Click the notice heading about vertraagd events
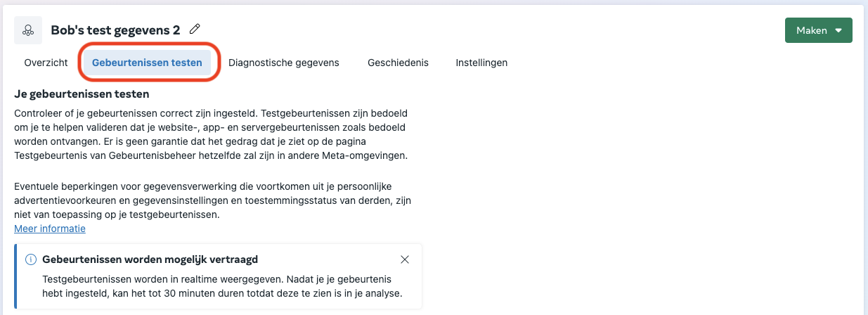The image size is (868, 315). coord(150,259)
